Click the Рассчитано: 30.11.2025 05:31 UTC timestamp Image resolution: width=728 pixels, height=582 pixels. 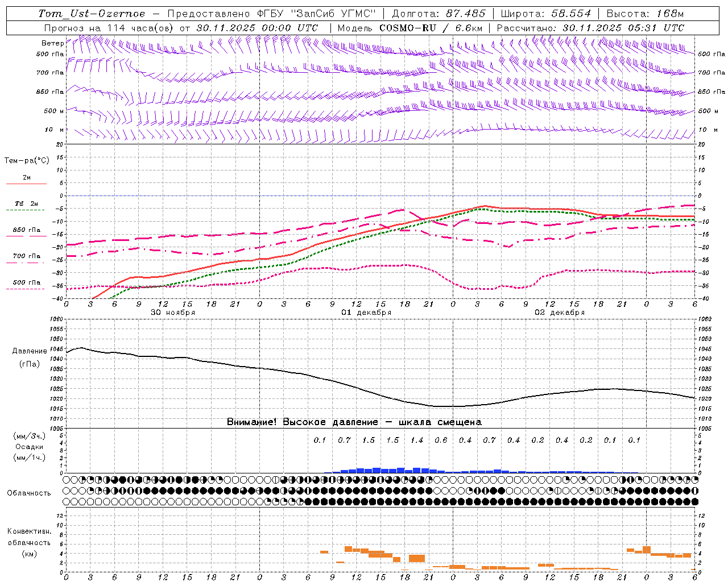click(x=590, y=28)
